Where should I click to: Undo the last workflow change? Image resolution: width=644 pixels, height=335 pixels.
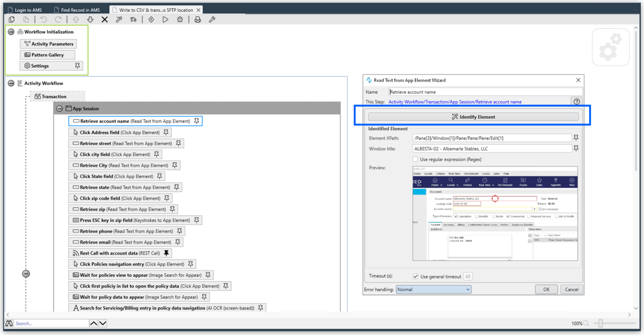click(x=44, y=19)
